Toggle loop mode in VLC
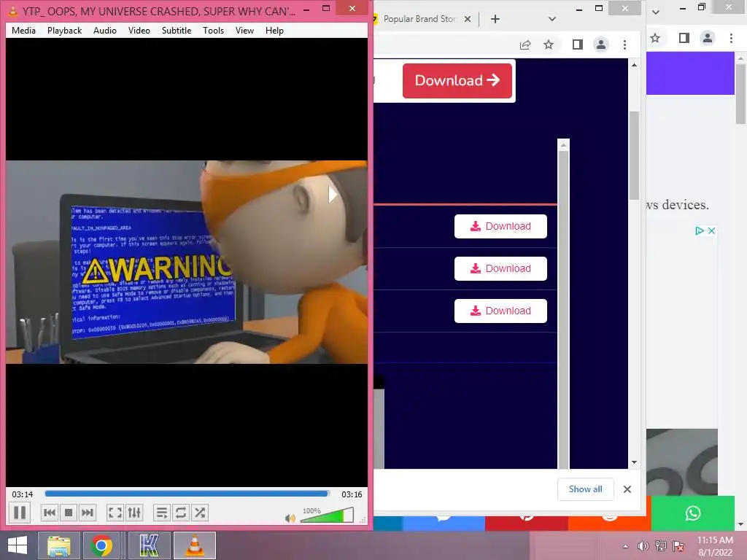 [181, 513]
